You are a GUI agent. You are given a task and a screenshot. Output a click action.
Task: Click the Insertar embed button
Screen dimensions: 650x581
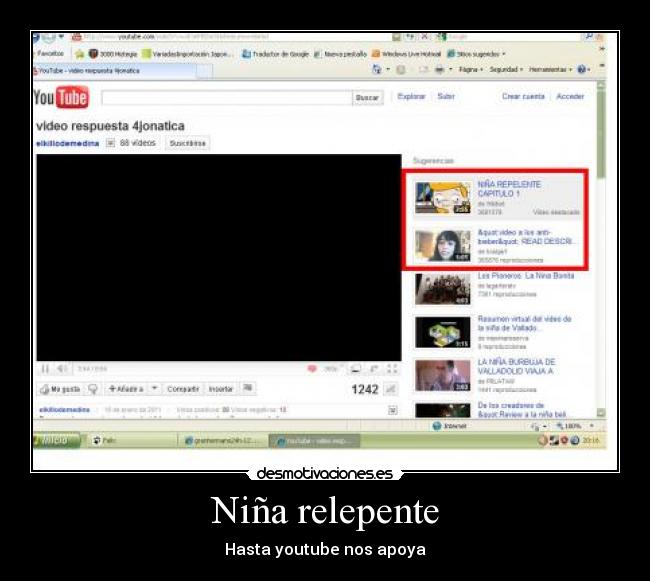221,389
